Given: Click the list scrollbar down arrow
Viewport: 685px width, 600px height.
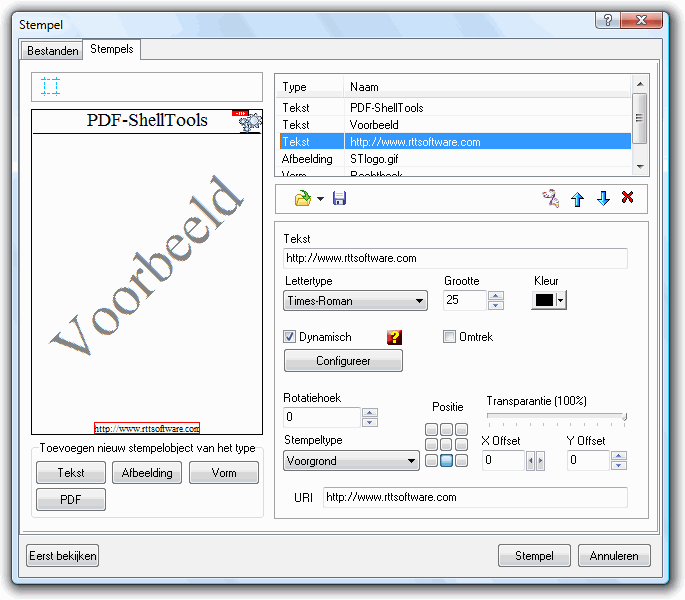Looking at the screenshot, I should click(x=640, y=166).
